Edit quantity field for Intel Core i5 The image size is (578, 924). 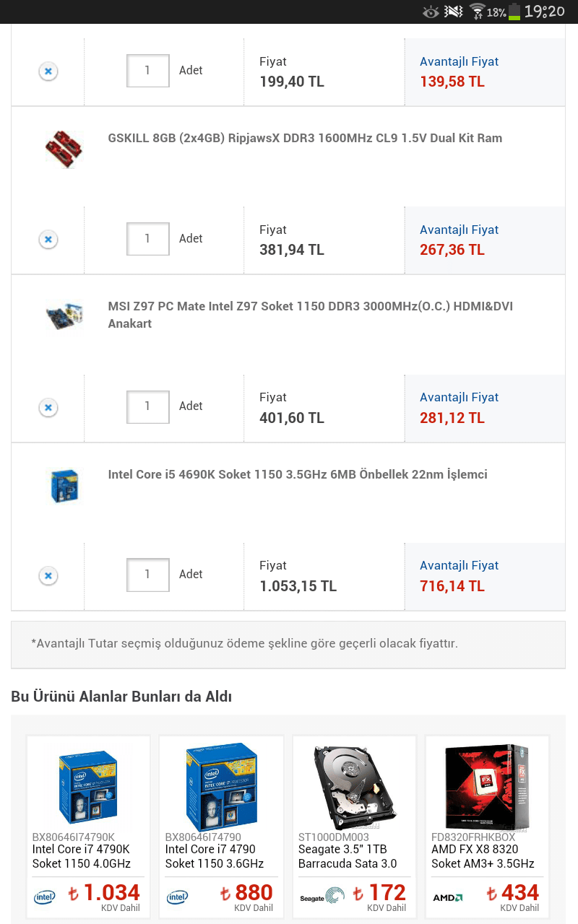[148, 575]
